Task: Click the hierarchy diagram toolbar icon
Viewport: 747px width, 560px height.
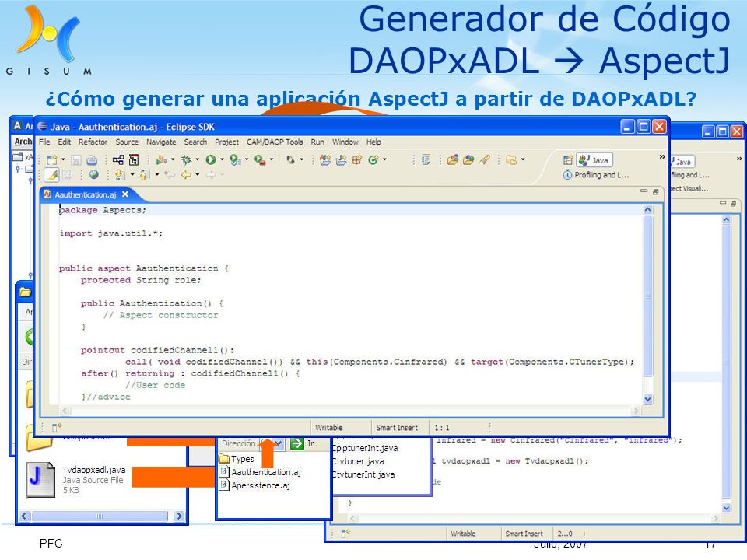Action: [x=118, y=160]
